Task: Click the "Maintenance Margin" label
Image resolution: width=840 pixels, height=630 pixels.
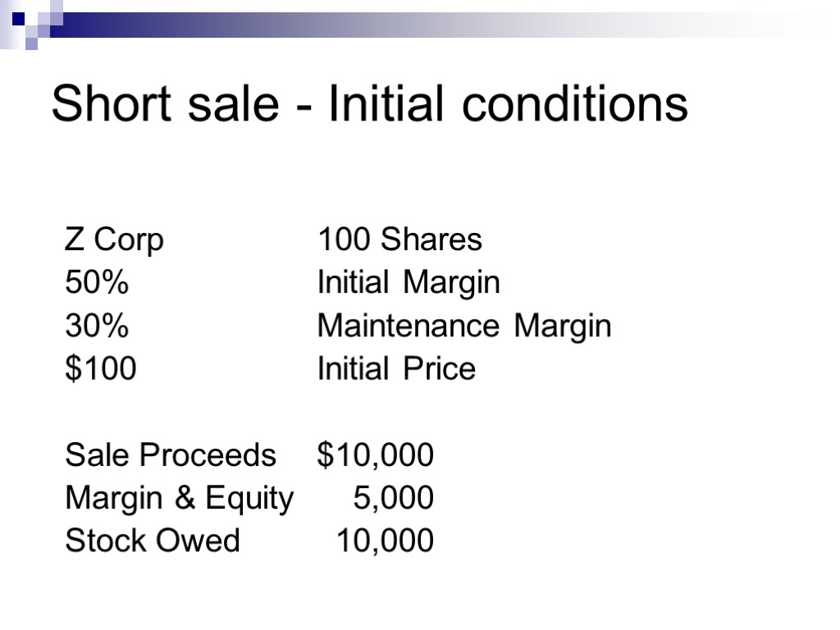Action: click(464, 326)
